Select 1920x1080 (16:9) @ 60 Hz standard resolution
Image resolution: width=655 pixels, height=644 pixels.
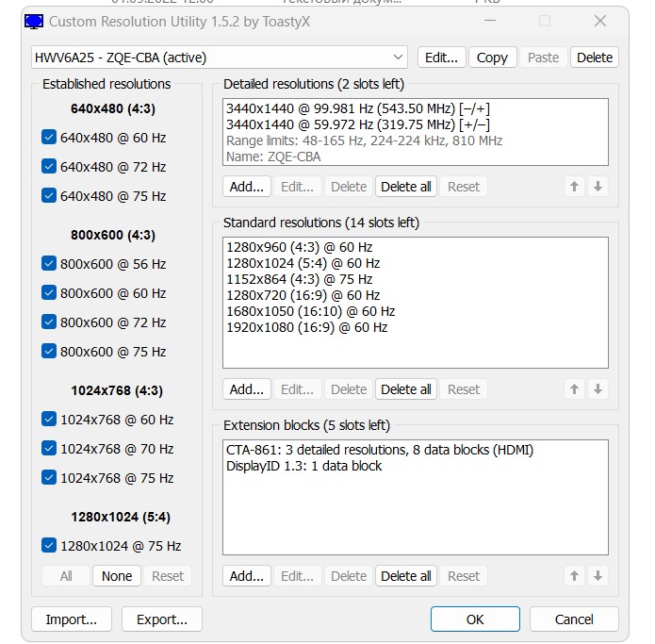307,327
